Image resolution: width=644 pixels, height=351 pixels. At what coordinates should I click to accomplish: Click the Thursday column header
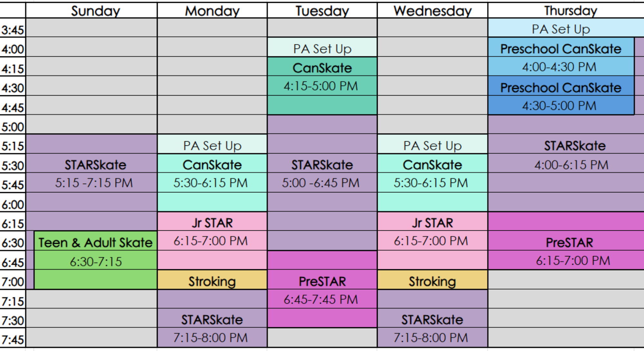click(566, 11)
